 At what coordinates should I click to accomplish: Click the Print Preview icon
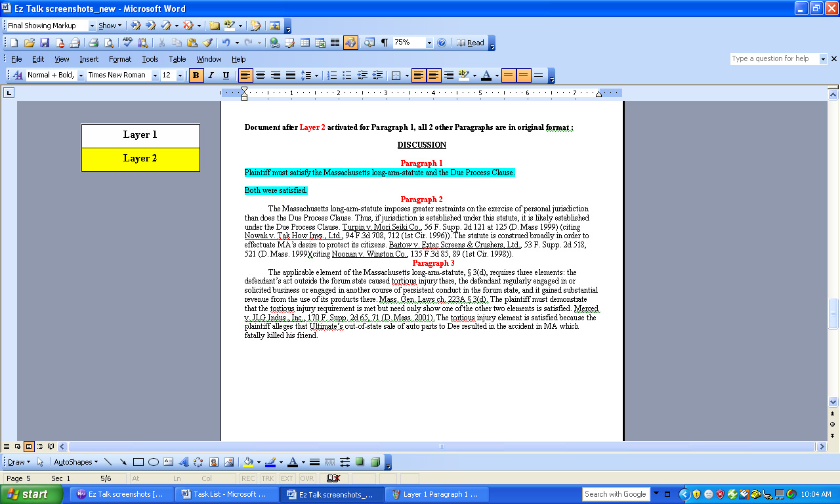click(x=108, y=43)
